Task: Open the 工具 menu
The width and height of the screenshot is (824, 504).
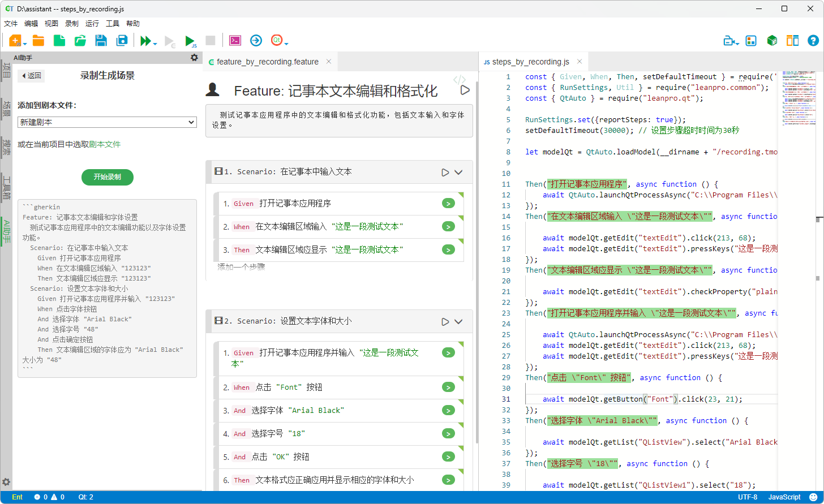Action: 113,24
